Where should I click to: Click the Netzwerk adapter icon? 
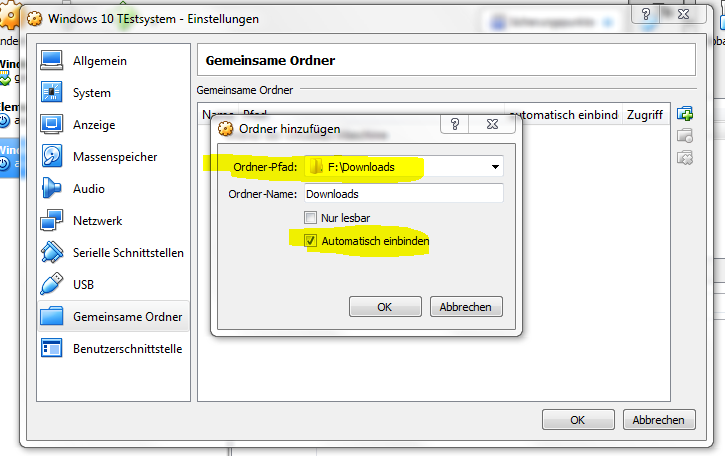pyautogui.click(x=52, y=221)
